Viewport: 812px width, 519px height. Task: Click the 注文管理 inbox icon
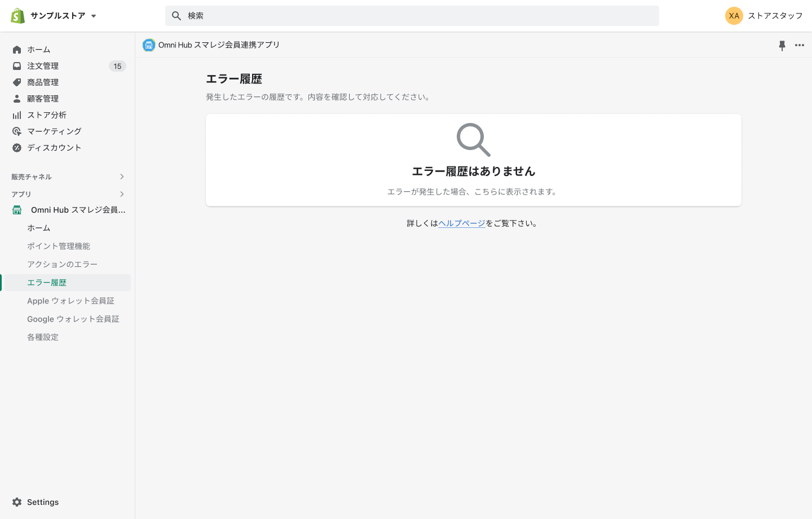(x=17, y=66)
